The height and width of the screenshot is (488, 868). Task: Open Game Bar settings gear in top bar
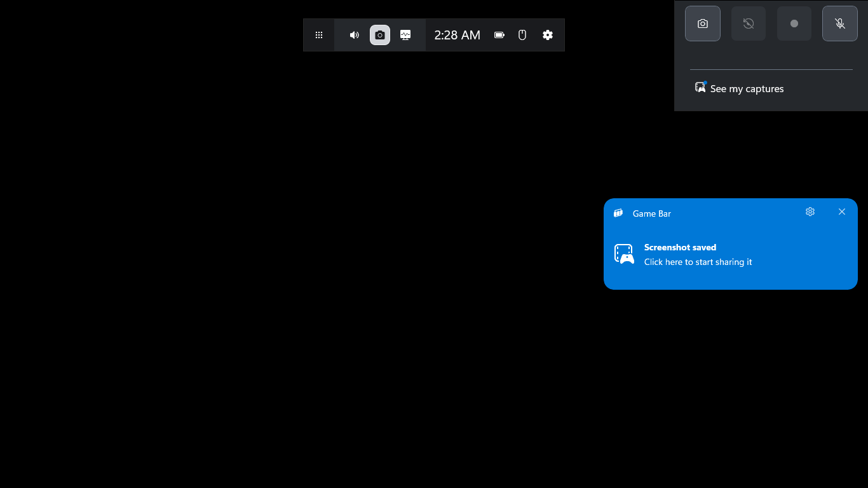point(548,35)
